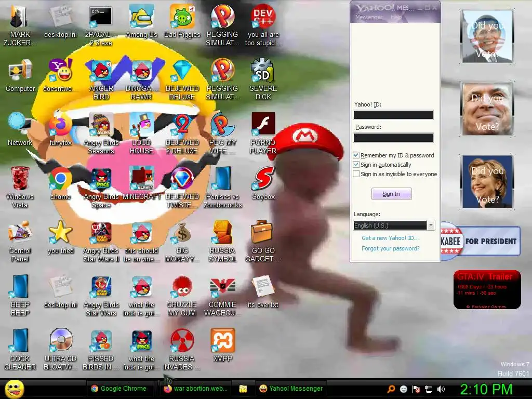
Task: Open the DEV C++ 'you all are too stupid' icon
Action: (263, 25)
